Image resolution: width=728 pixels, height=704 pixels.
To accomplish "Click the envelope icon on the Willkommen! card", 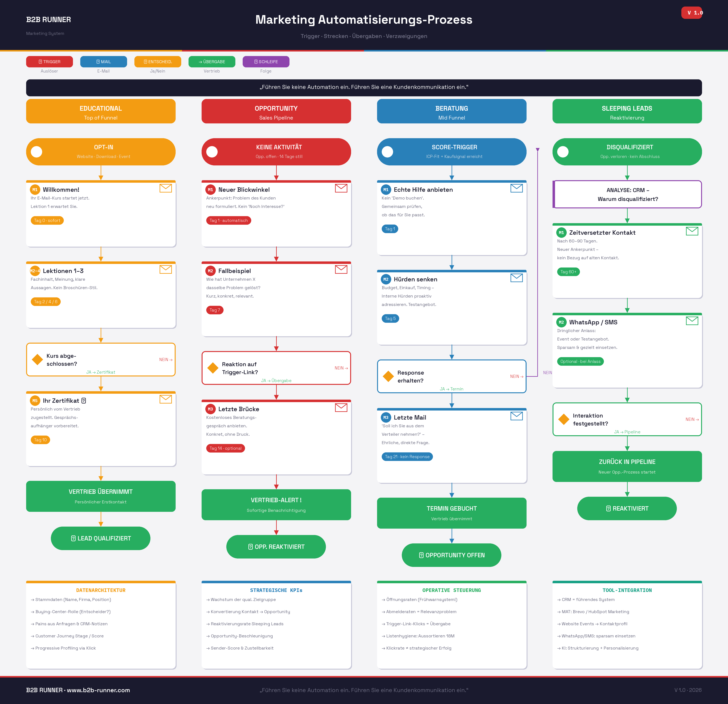I will tap(166, 188).
